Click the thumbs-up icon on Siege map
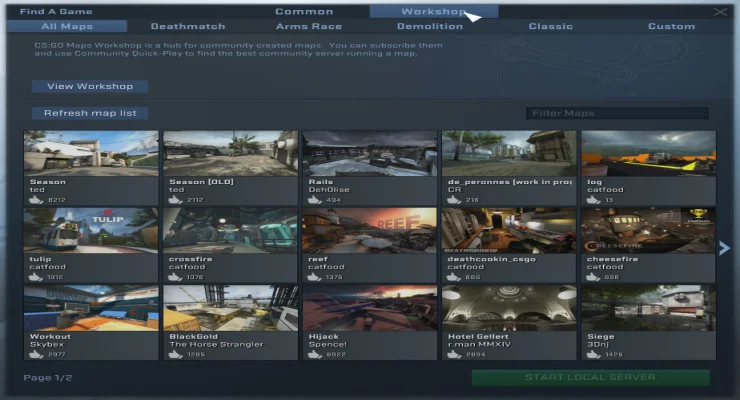 point(593,354)
